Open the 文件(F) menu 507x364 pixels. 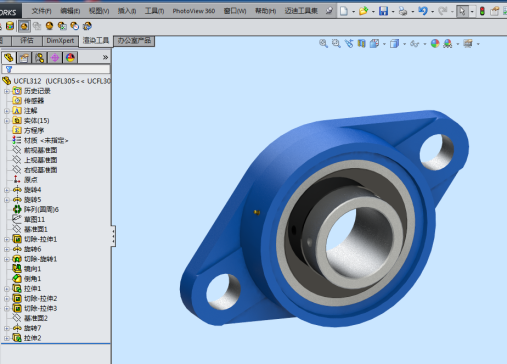[x=41, y=11]
